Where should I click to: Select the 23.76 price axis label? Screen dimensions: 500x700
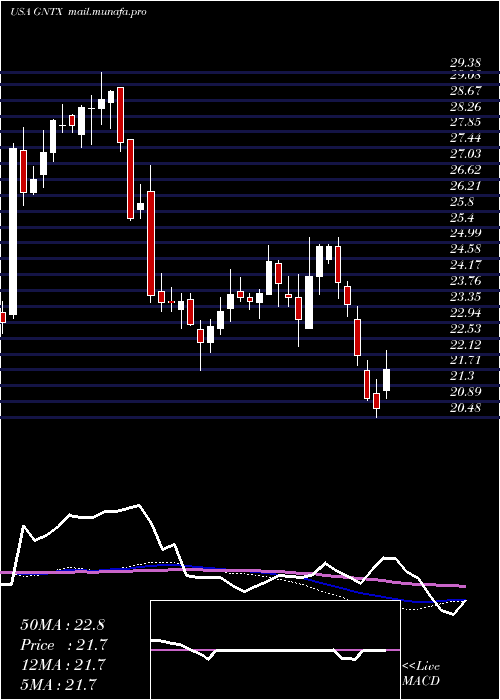click(x=465, y=280)
